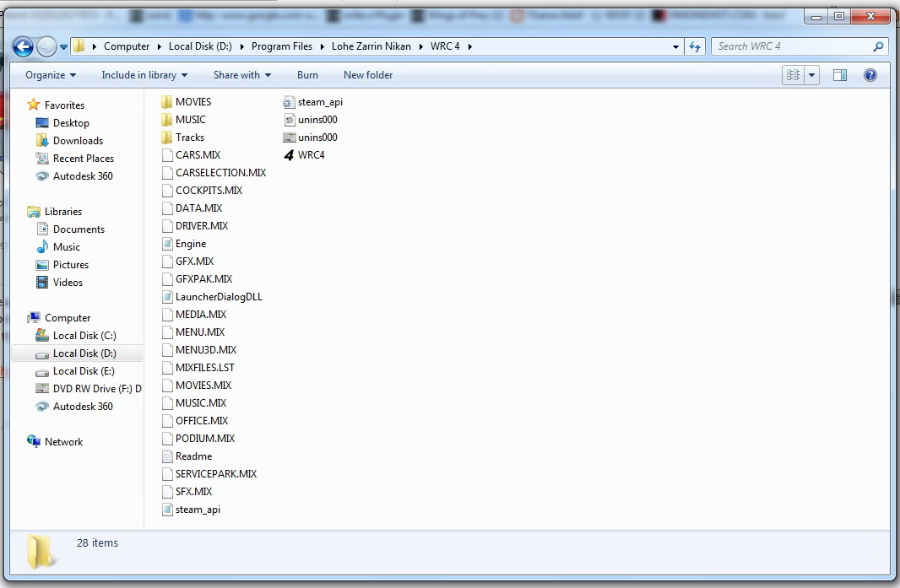Select the steam_api file with gear icon

click(289, 102)
